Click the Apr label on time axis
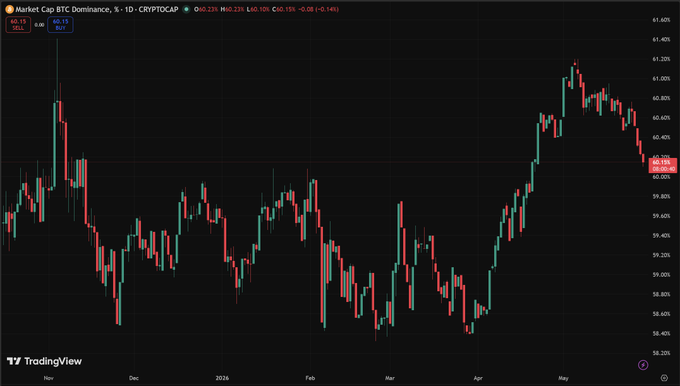The image size is (680, 386). pyautogui.click(x=478, y=378)
